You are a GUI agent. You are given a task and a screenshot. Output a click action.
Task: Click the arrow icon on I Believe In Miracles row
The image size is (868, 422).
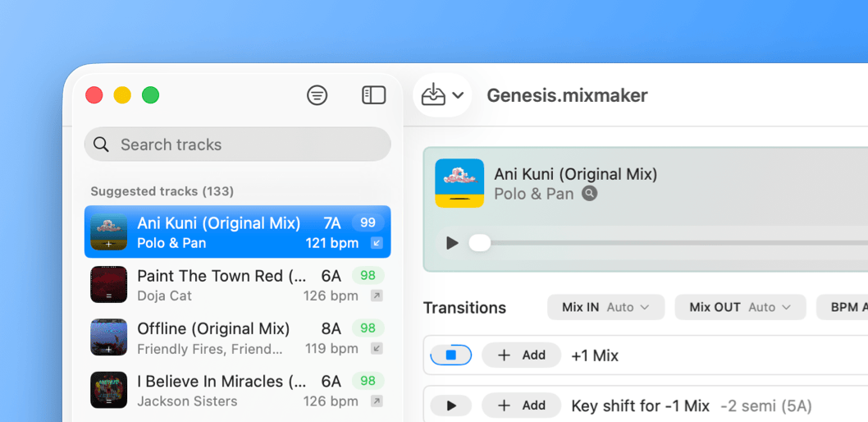(x=377, y=401)
